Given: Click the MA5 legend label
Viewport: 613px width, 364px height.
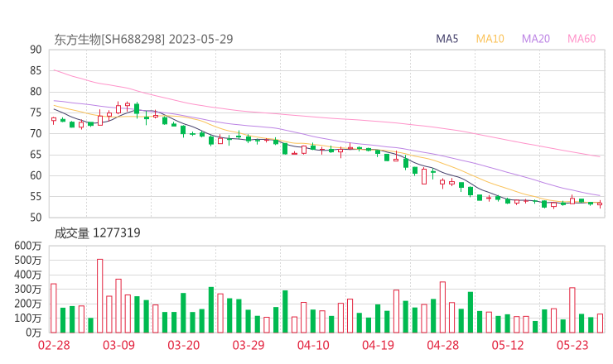Looking at the screenshot, I should coord(446,39).
